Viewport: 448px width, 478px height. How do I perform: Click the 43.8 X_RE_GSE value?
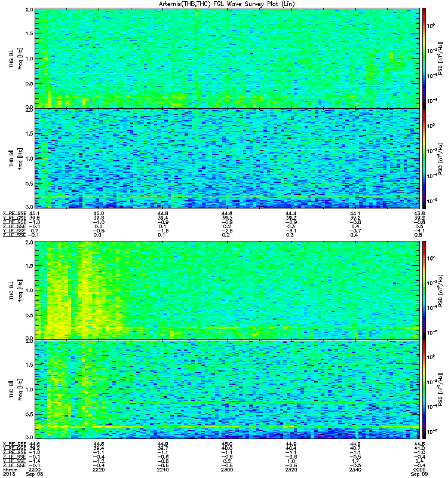click(419, 213)
